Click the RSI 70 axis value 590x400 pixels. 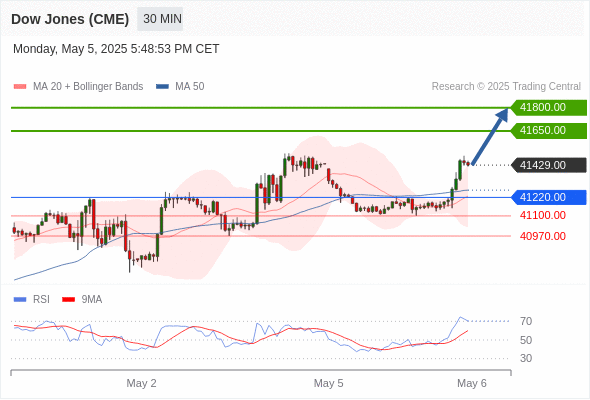click(526, 321)
